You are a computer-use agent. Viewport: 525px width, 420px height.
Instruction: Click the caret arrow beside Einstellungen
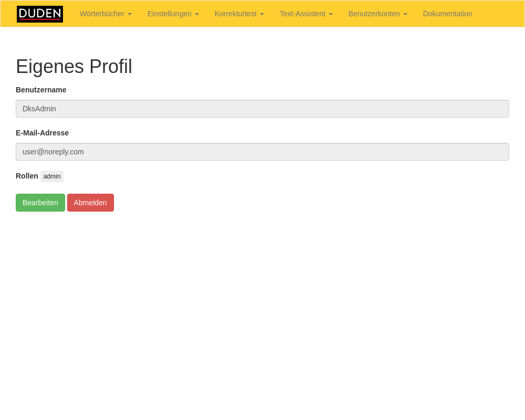click(197, 14)
